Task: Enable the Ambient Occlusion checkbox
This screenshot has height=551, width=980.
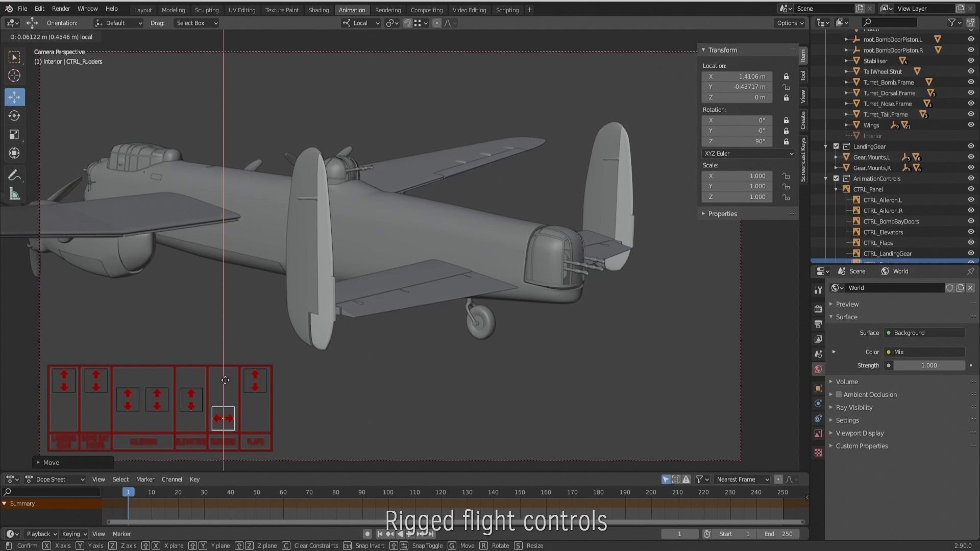Action: (x=839, y=394)
